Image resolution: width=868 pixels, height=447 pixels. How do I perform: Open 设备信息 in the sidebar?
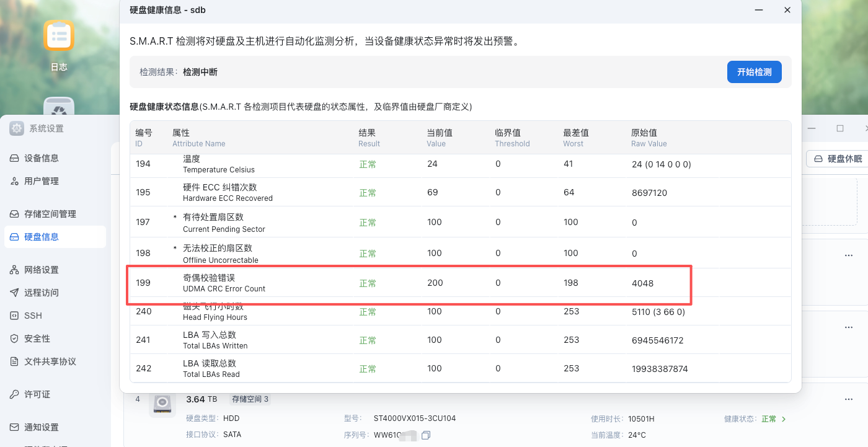41,158
